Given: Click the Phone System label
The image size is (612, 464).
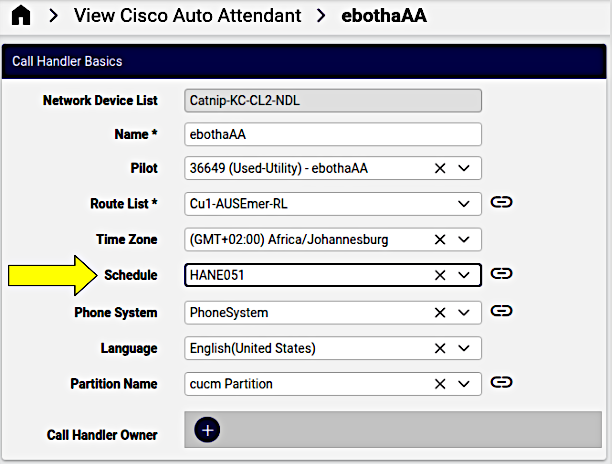Looking at the screenshot, I should tap(116, 313).
